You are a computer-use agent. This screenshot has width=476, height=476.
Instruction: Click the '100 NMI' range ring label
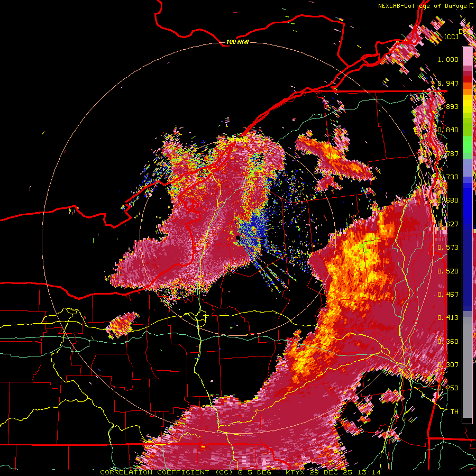click(x=237, y=42)
